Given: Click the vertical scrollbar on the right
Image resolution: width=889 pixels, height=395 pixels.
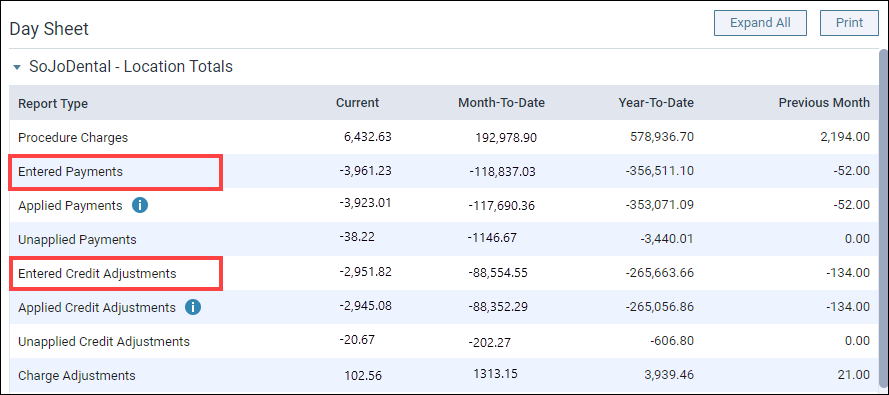Looking at the screenshot, I should (x=883, y=221).
